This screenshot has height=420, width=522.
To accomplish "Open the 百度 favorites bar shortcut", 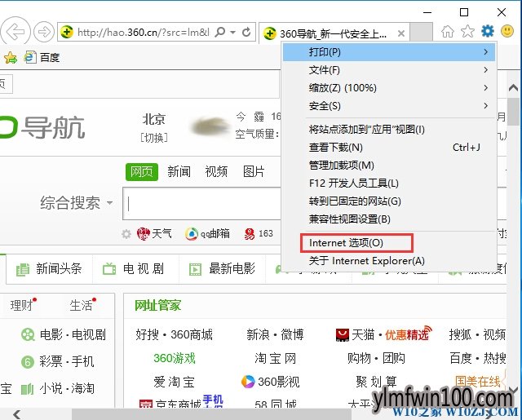I will pos(42,58).
